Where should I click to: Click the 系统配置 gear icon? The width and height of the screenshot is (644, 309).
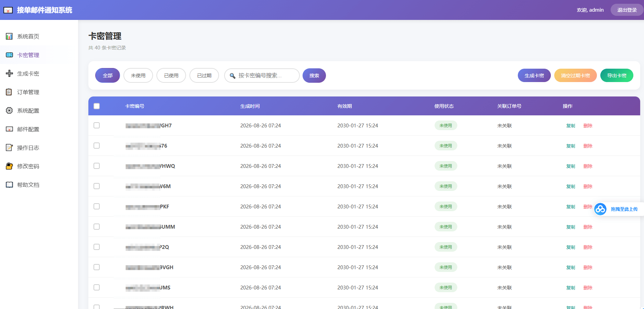9,111
